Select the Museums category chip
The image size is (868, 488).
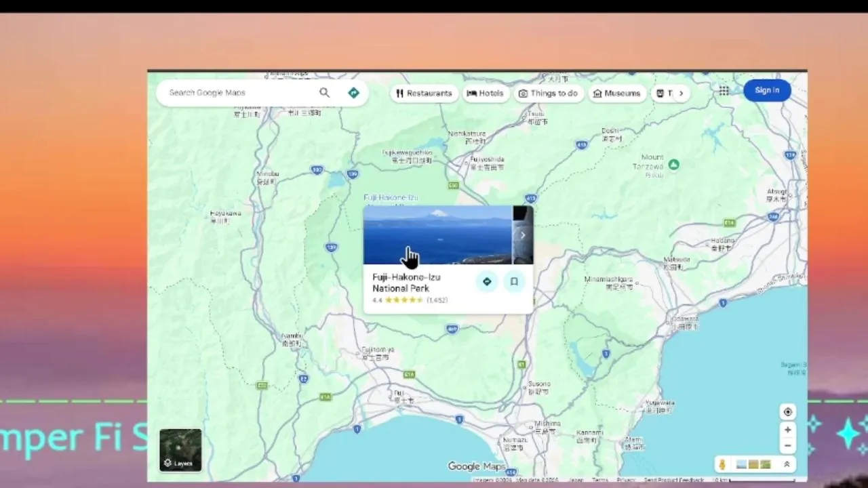(617, 94)
